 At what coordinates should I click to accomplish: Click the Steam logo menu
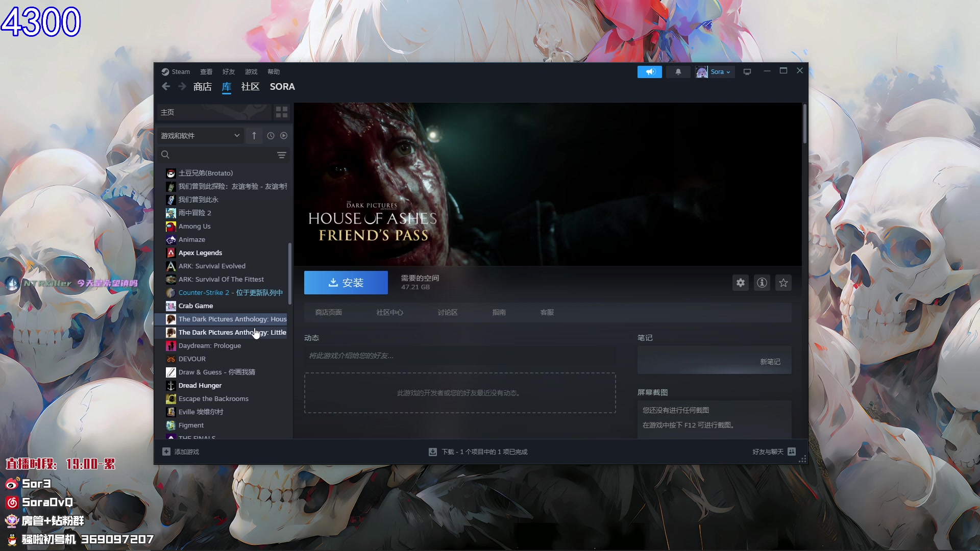click(176, 71)
